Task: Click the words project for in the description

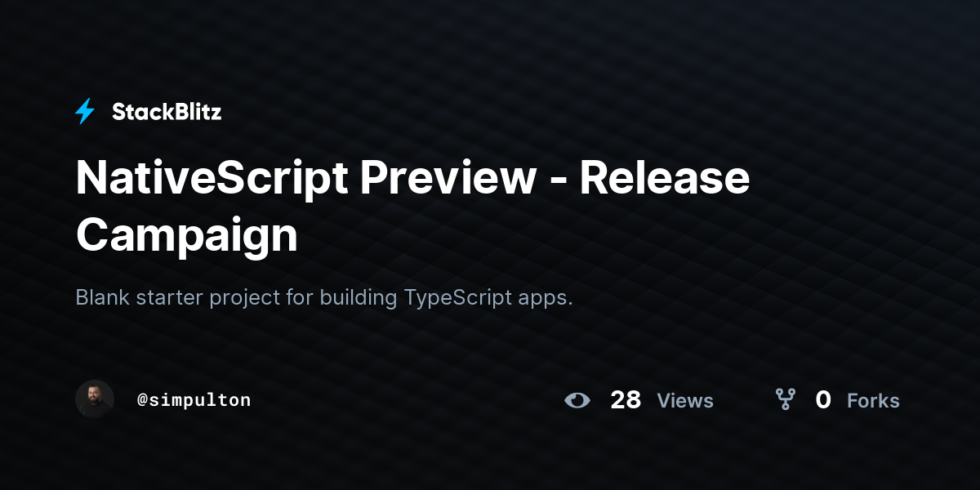Action: tap(261, 298)
